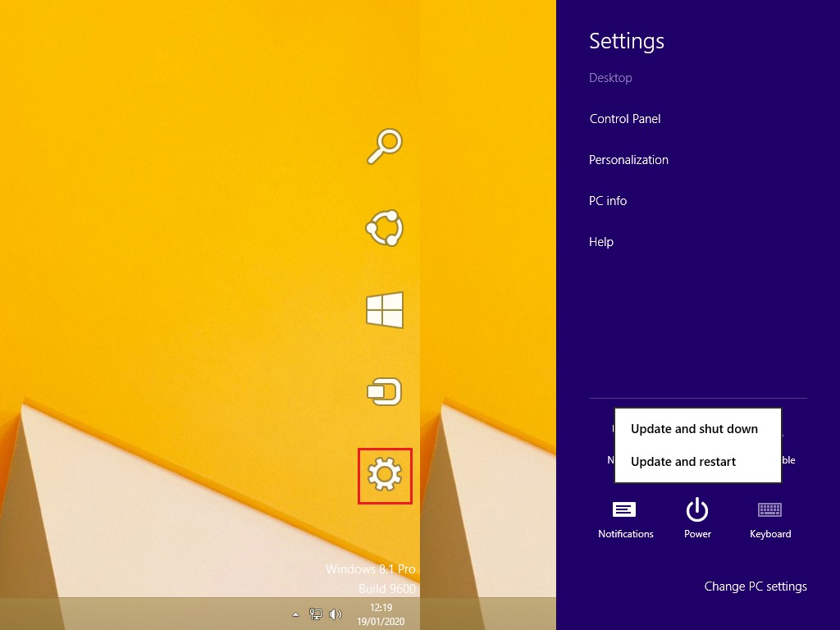Expand hidden tray icons arrow
Screen dimensions: 840x630
click(295, 614)
